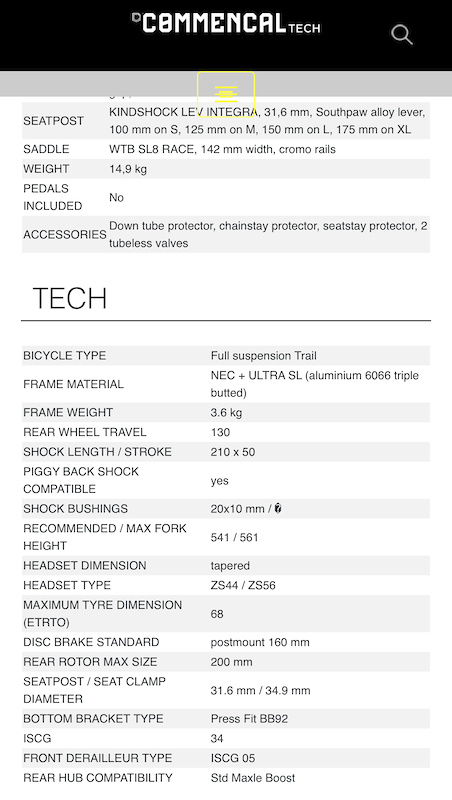Click the REAR ROTOR MAX SIZE row
452x800 pixels.
(x=226, y=662)
